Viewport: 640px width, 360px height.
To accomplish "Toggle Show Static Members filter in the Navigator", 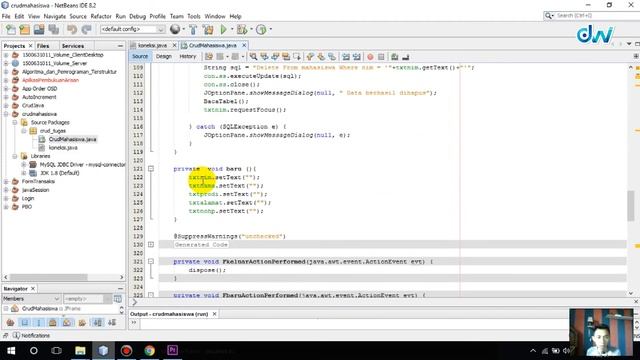I will pos(39,323).
